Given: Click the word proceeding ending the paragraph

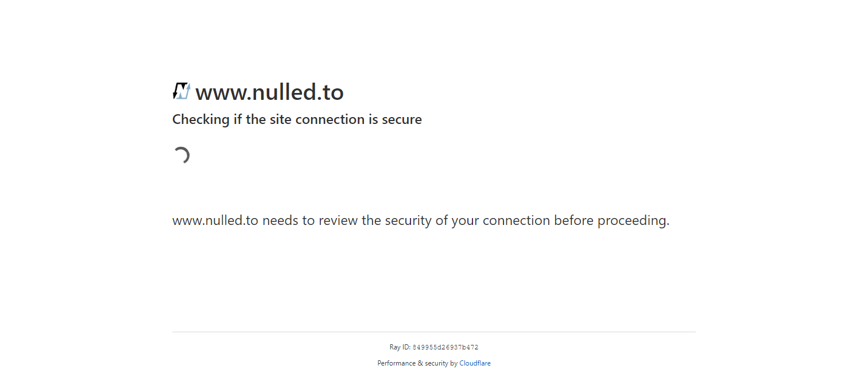Looking at the screenshot, I should pos(633,221).
